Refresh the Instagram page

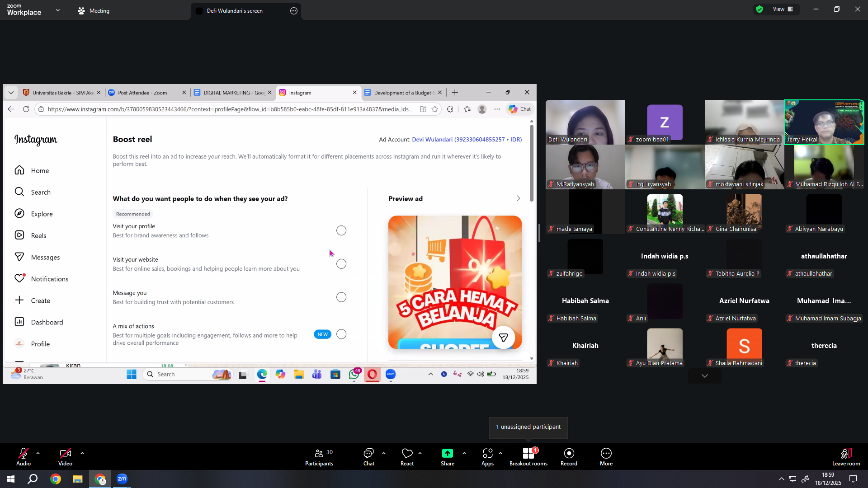26,109
